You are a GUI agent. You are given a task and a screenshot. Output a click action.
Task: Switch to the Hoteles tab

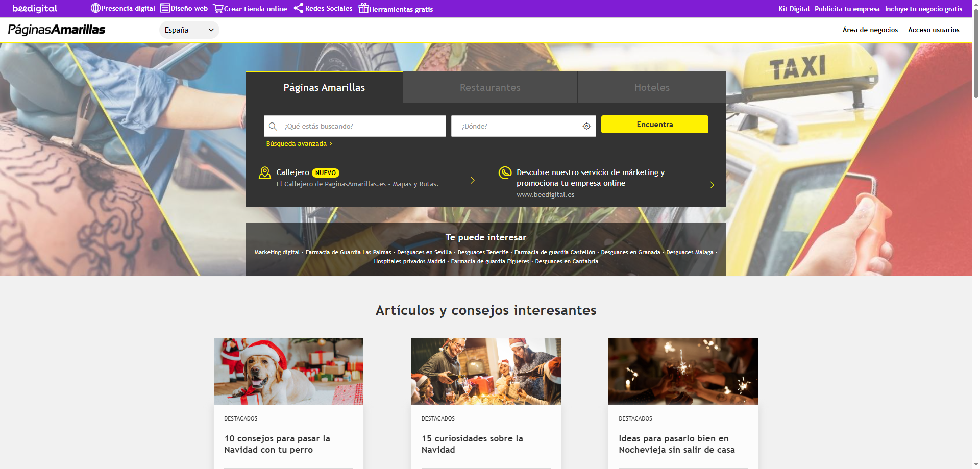651,87
